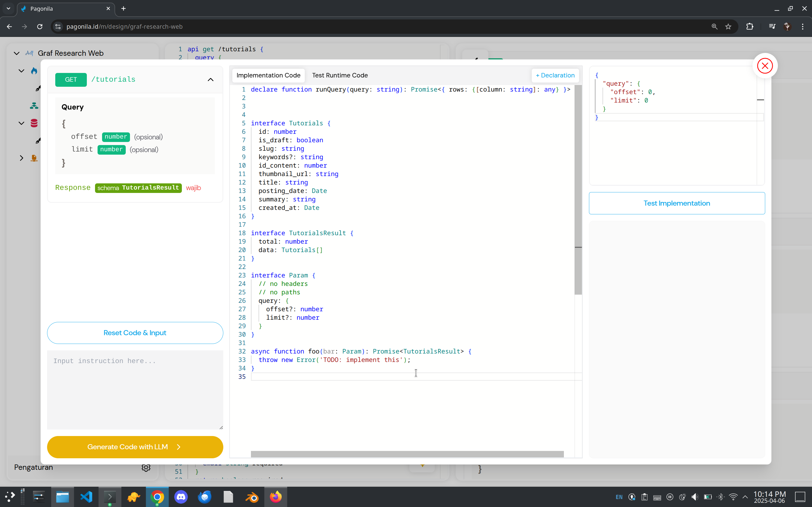Add a new Declaration
This screenshot has height=507, width=812.
click(555, 75)
